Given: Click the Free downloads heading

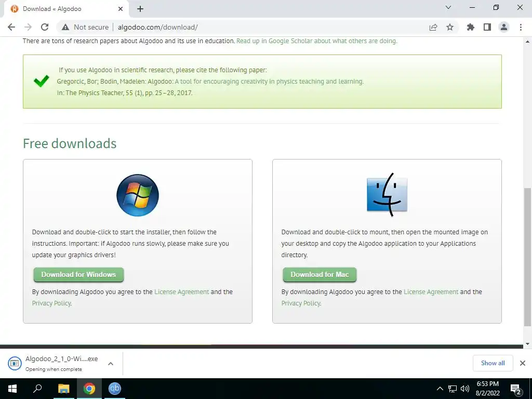Looking at the screenshot, I should pos(70,143).
